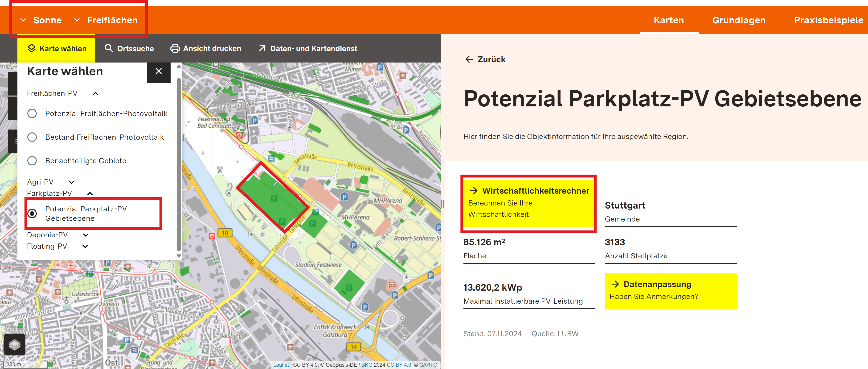
Task: Open the Praxisbeispiele tab
Action: pyautogui.click(x=828, y=20)
